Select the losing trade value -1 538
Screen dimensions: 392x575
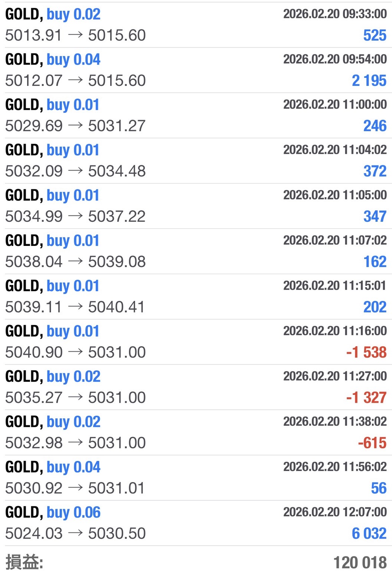point(366,353)
